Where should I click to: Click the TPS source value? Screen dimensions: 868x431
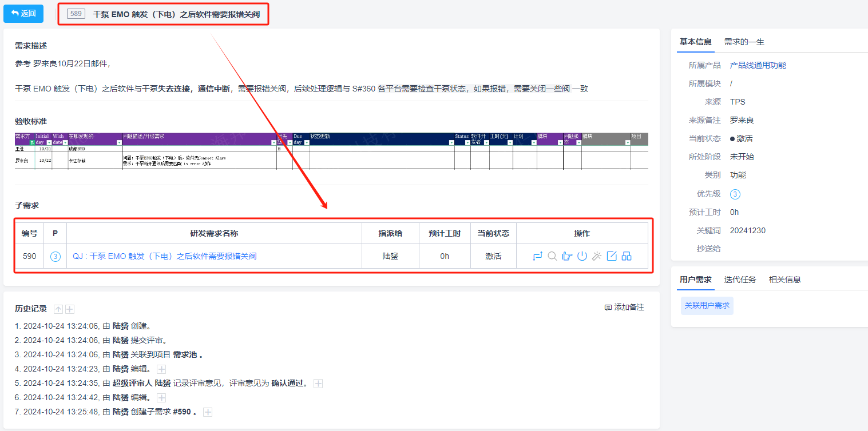738,102
